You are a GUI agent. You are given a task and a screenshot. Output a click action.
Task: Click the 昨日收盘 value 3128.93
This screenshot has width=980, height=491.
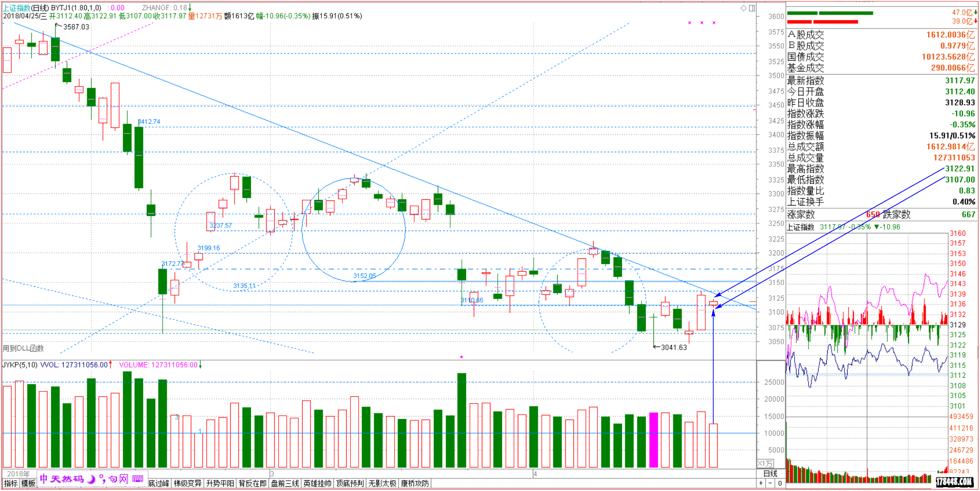point(960,102)
